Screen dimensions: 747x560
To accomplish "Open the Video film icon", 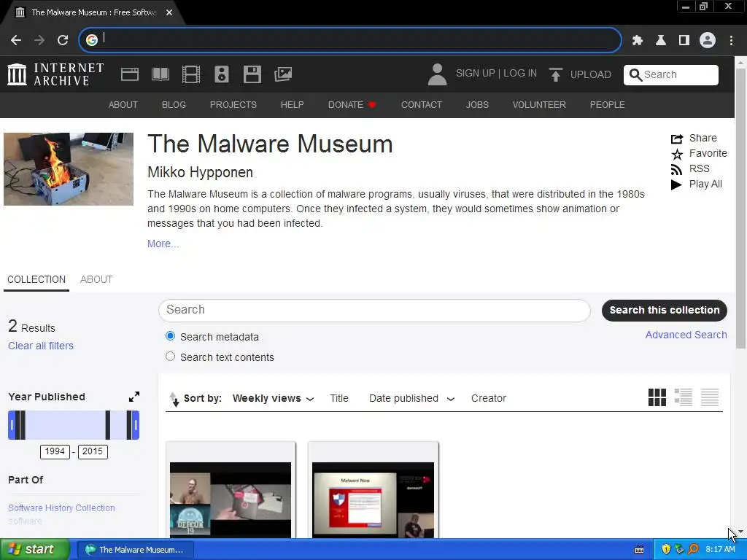I will (x=191, y=74).
